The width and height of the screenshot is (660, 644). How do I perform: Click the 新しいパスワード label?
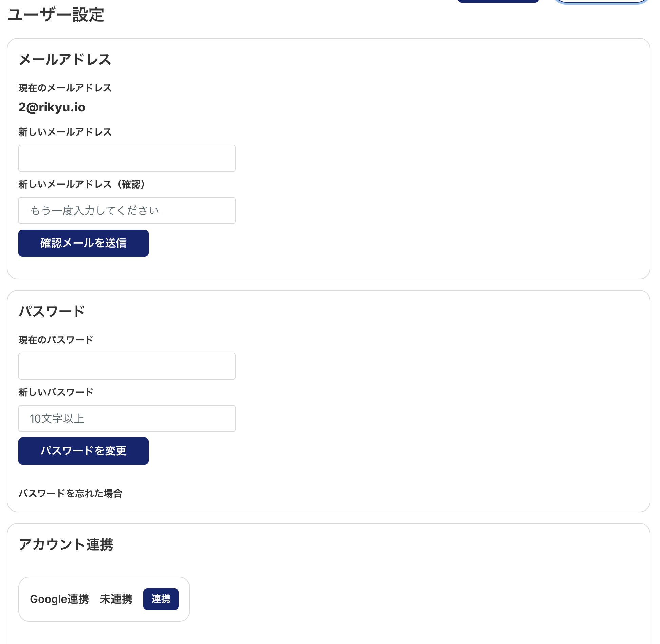coord(56,392)
